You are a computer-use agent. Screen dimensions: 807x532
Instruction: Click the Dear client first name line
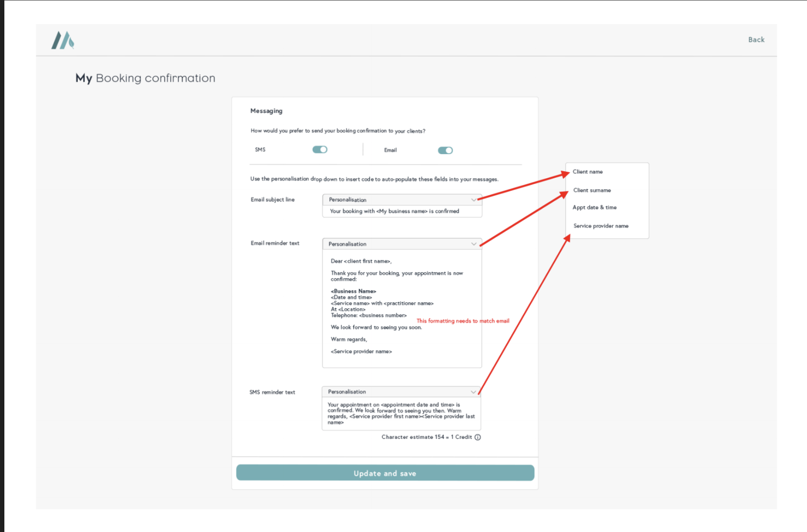(361, 261)
